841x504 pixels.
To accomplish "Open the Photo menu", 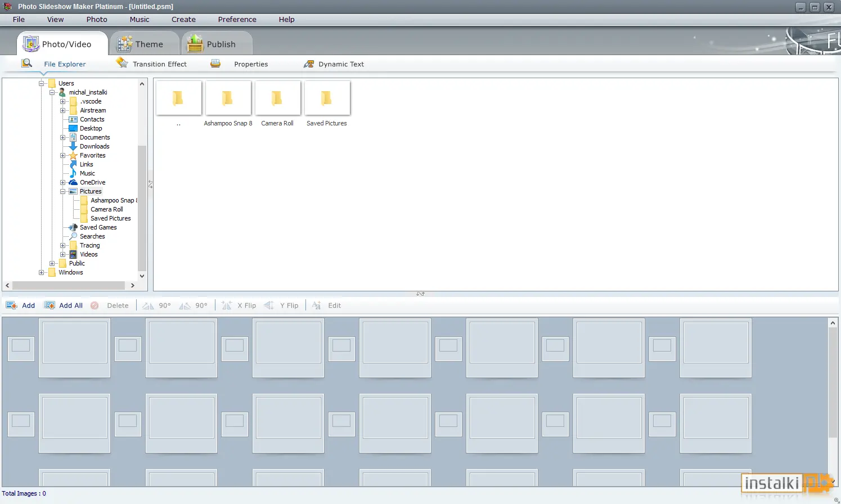I will click(97, 19).
